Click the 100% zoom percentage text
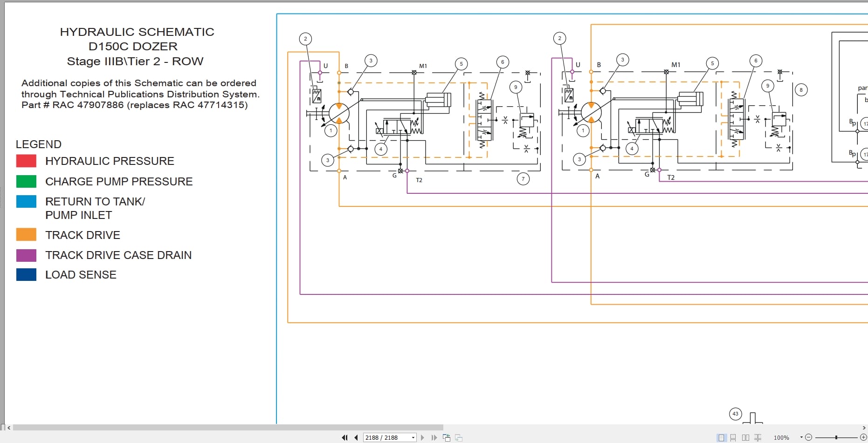 (x=781, y=437)
